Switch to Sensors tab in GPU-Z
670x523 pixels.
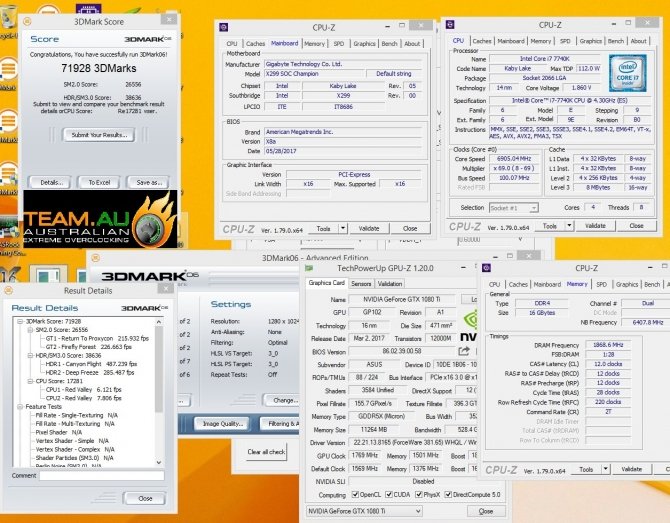361,284
